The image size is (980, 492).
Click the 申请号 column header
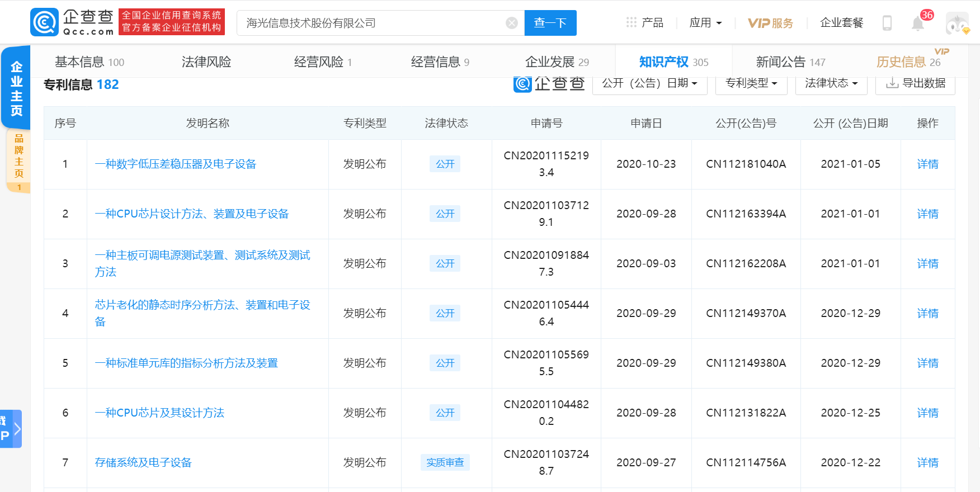click(546, 123)
